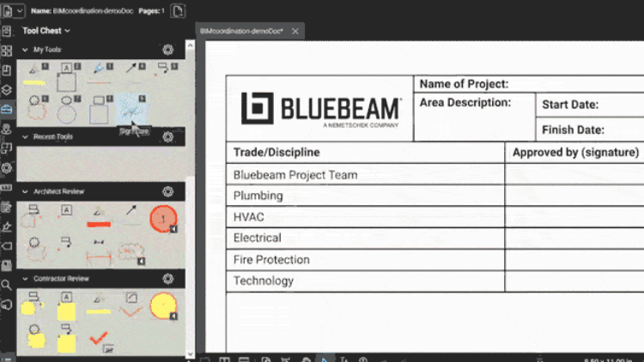Select the blue Pen tool in My Tools

tap(99, 76)
